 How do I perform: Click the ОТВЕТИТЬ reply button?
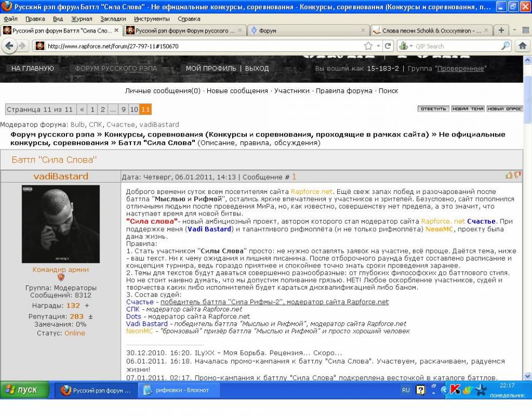pos(434,109)
